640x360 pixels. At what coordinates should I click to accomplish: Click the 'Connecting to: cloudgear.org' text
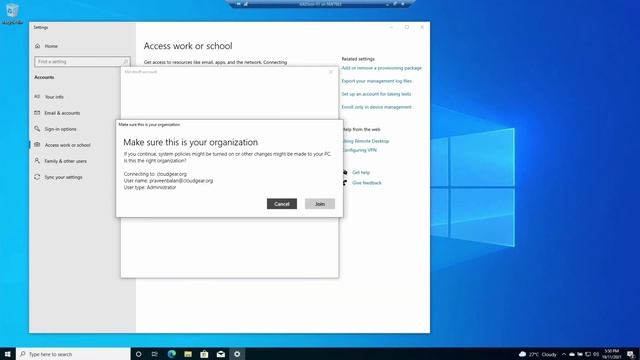[x=155, y=174]
